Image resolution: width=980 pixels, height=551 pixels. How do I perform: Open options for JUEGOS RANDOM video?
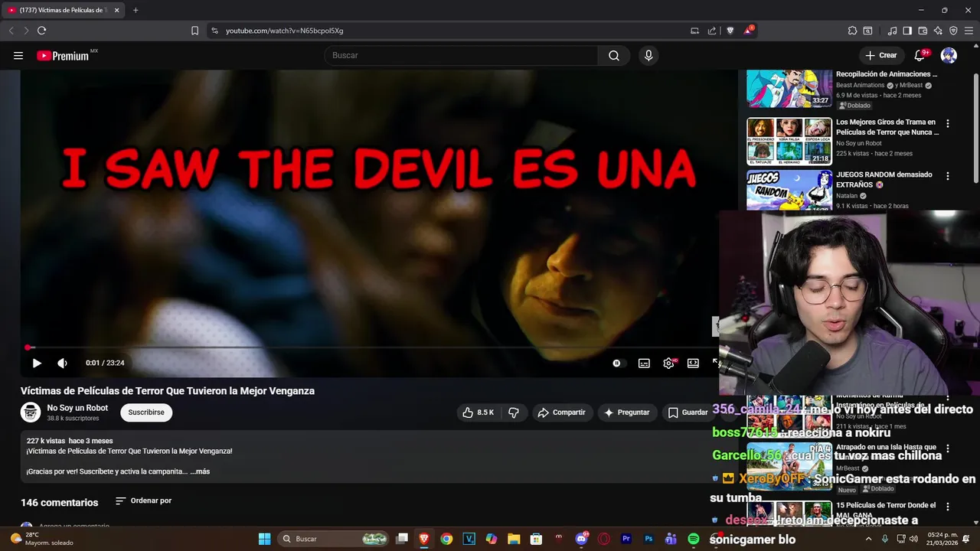pyautogui.click(x=948, y=176)
